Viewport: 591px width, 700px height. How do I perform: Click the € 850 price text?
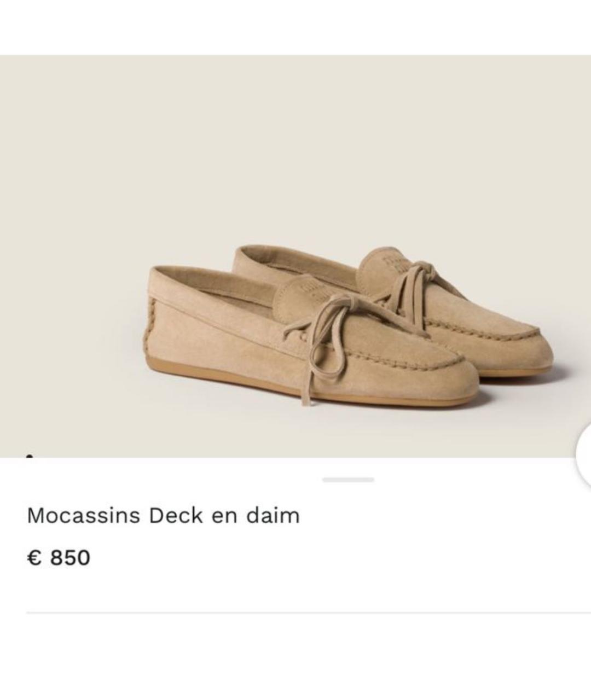60,558
